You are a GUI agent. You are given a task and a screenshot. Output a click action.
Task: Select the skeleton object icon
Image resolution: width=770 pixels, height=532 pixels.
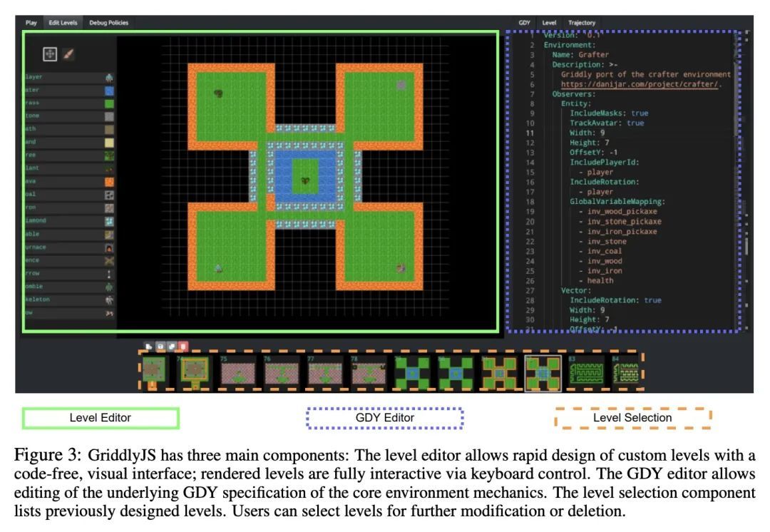[109, 300]
